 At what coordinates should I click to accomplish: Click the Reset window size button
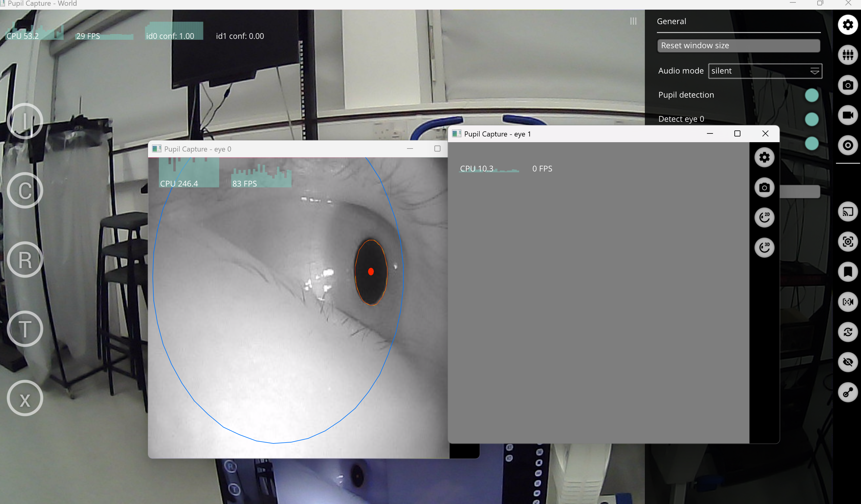coord(738,46)
